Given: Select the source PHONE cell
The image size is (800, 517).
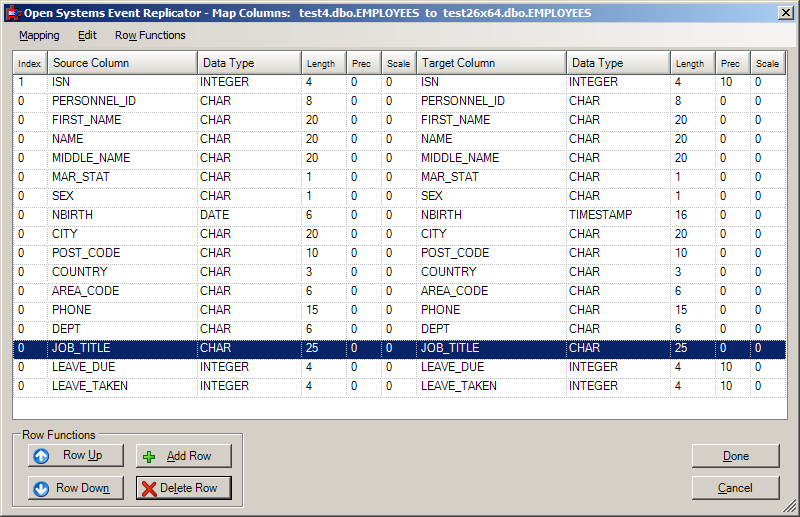Looking at the screenshot, I should 122,310.
